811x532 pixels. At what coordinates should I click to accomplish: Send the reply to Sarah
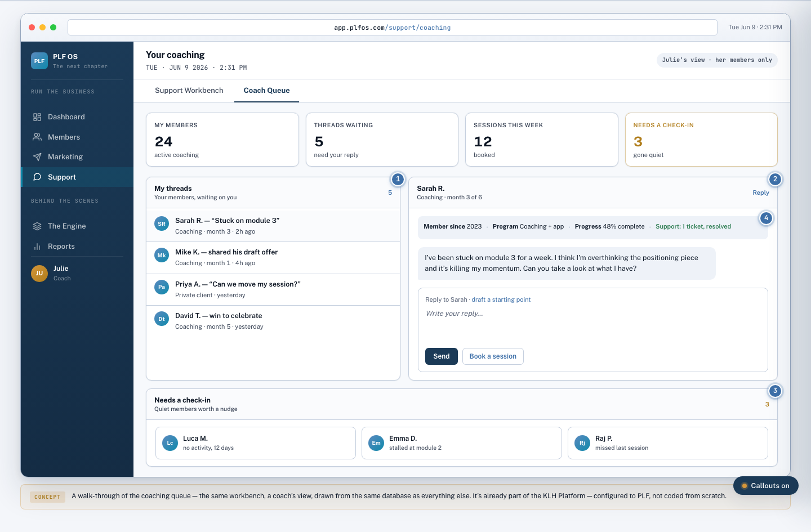[442, 356]
